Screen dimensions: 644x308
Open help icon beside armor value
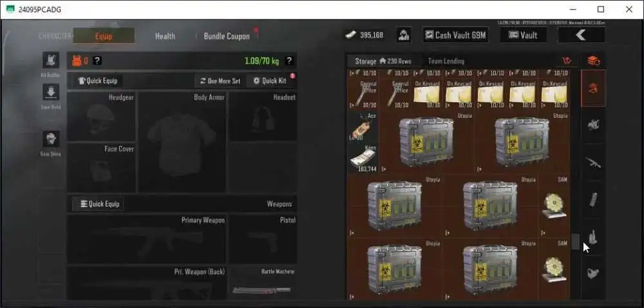[97, 60]
